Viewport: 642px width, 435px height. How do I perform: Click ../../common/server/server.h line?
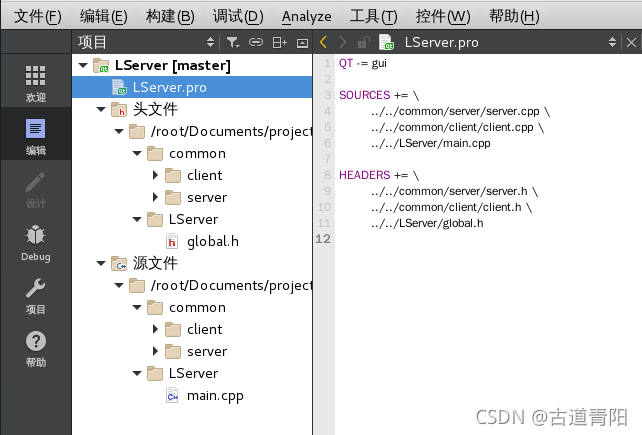pyautogui.click(x=449, y=191)
